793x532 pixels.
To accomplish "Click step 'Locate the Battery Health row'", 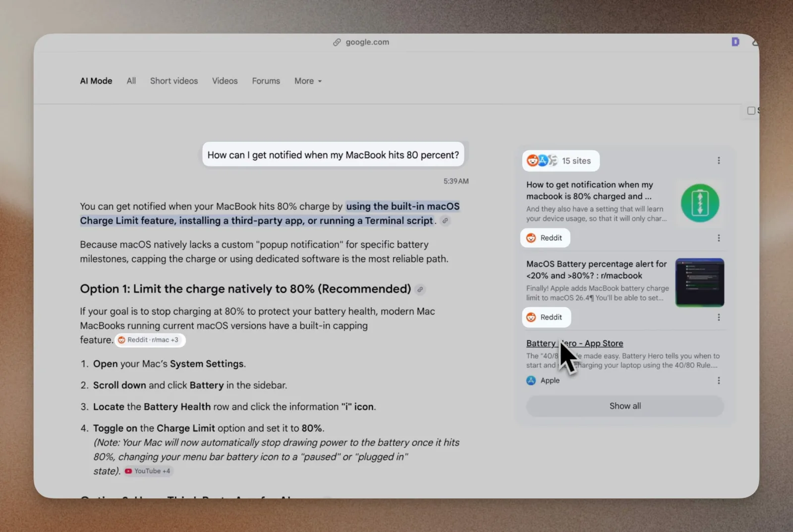I will (234, 407).
